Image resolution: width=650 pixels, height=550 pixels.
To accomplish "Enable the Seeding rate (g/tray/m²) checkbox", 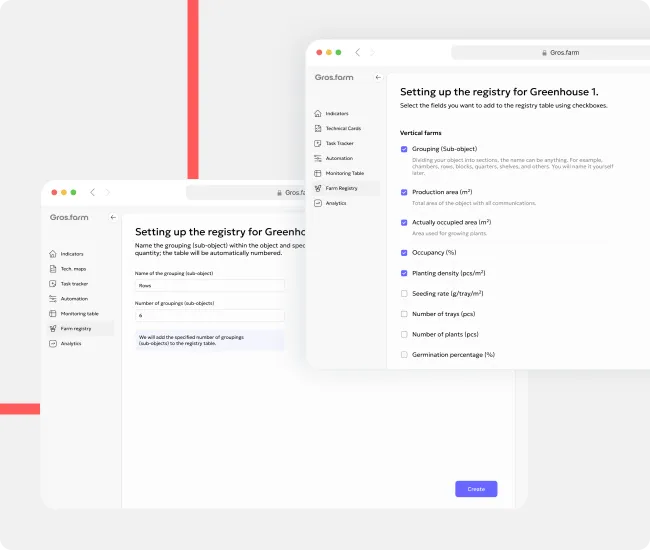I will (x=404, y=294).
